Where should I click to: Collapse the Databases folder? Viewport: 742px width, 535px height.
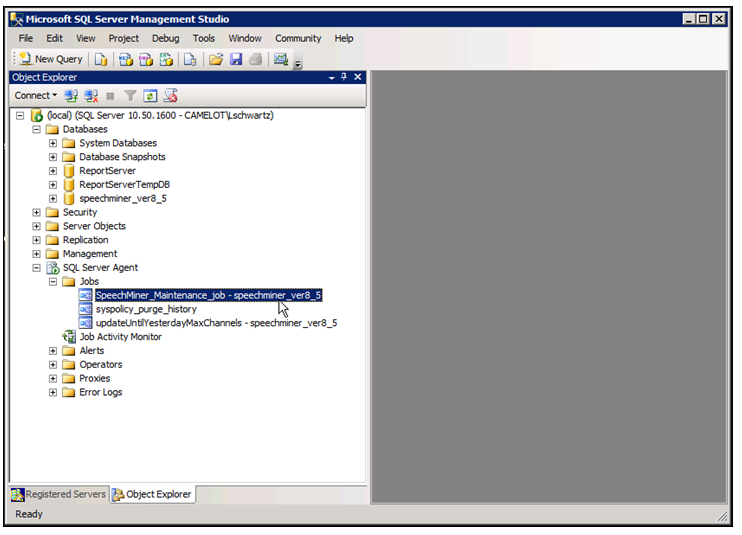coord(36,130)
